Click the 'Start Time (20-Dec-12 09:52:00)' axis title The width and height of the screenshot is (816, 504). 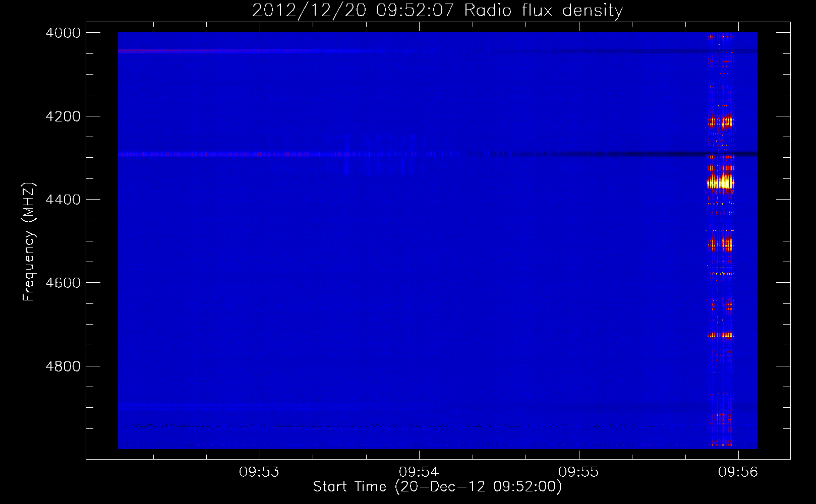pyautogui.click(x=437, y=487)
